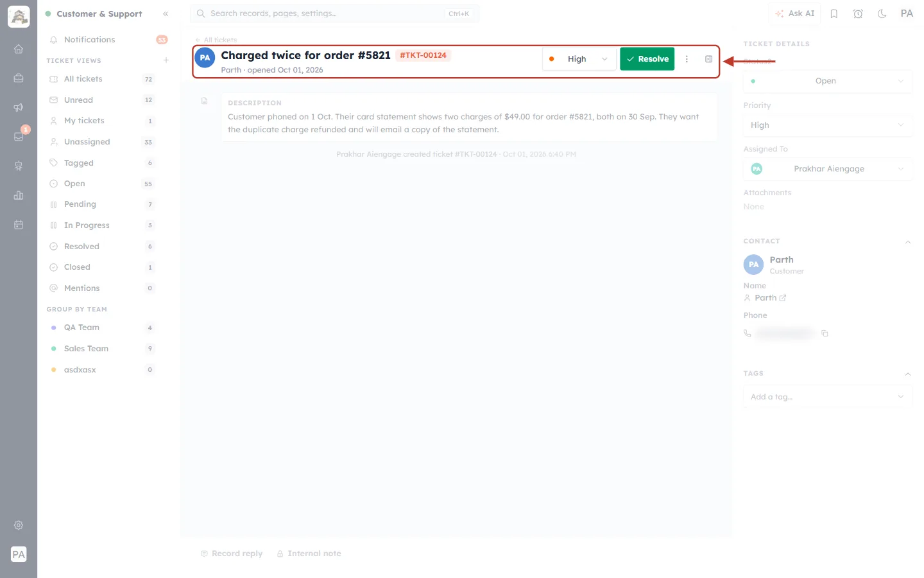Image resolution: width=924 pixels, height=578 pixels.
Task: Go back to All tickets link
Action: pos(216,40)
